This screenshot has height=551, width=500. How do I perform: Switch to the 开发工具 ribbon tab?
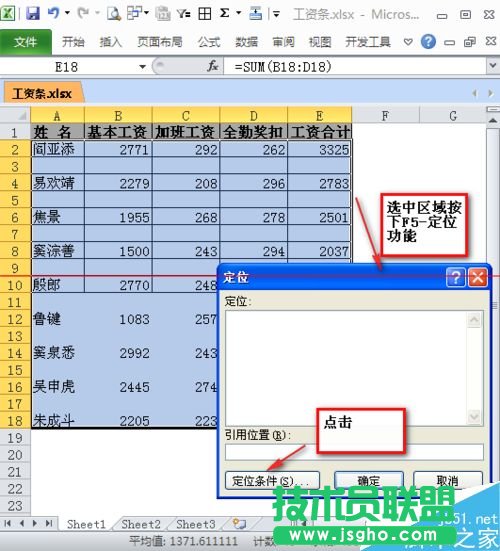(x=368, y=42)
